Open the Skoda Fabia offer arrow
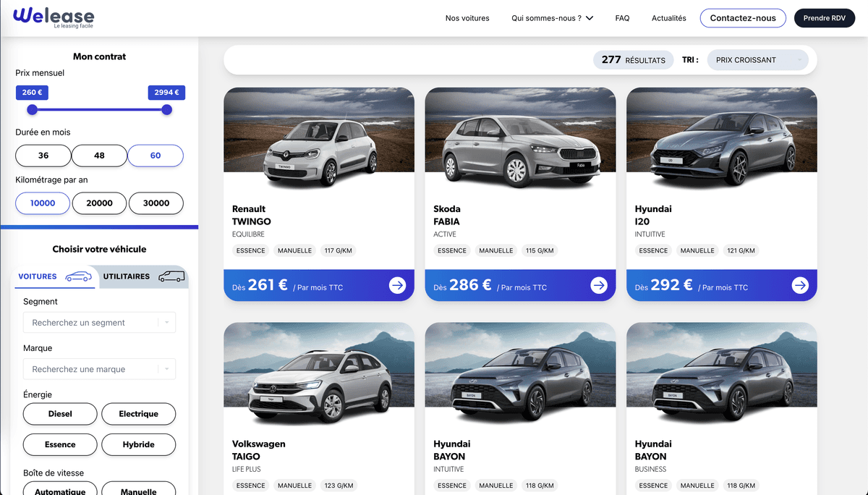Screen dimensions: 868x495 (x=599, y=286)
